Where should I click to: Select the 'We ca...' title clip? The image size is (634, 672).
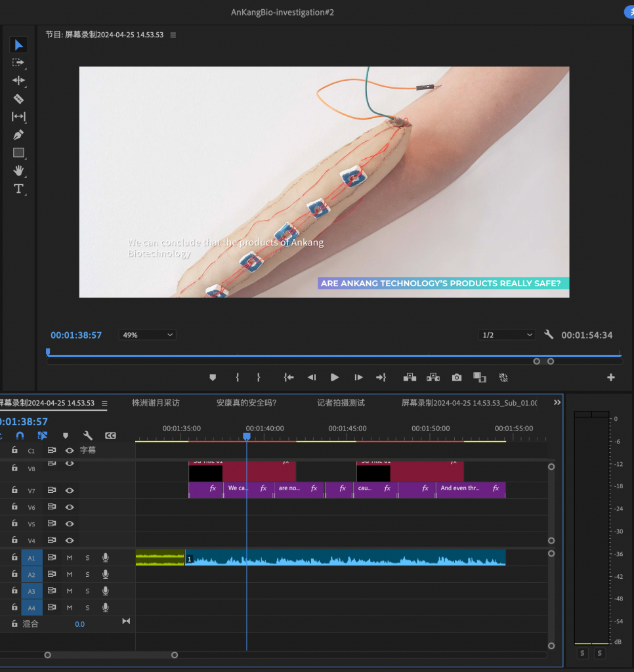248,490
